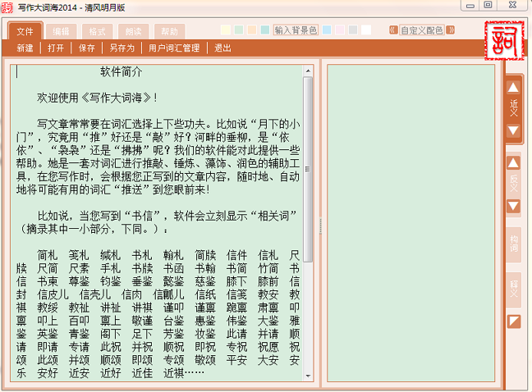Click the 自定义配色 custom color button
Viewport: 532px width, 392px height.
[x=422, y=30]
